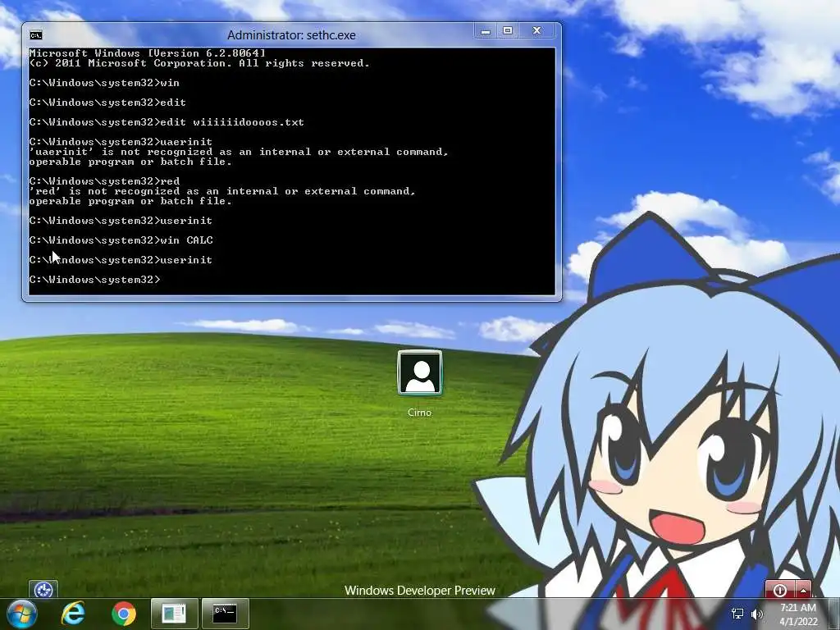Minimize the Administrator: sethc.exe window
This screenshot has height=630, width=840.
pos(486,31)
